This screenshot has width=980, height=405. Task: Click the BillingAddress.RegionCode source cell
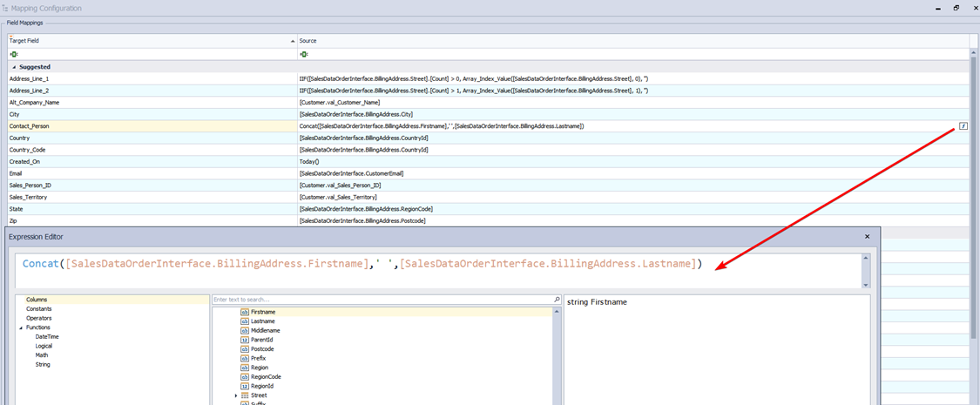click(x=632, y=209)
